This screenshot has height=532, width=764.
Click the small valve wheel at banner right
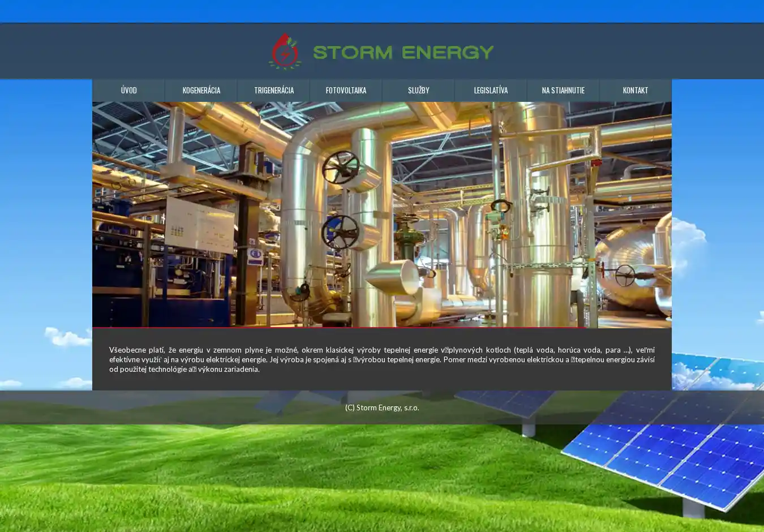click(x=625, y=275)
